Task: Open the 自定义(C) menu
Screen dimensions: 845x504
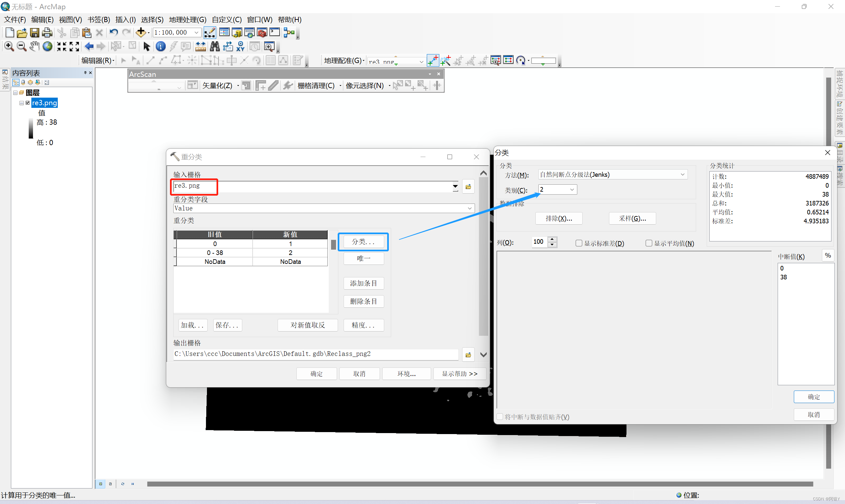Action: tap(227, 19)
